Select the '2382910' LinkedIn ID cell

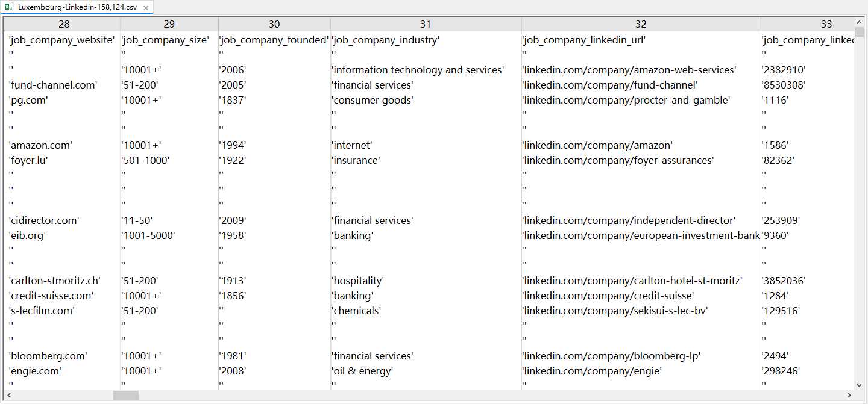pyautogui.click(x=808, y=70)
